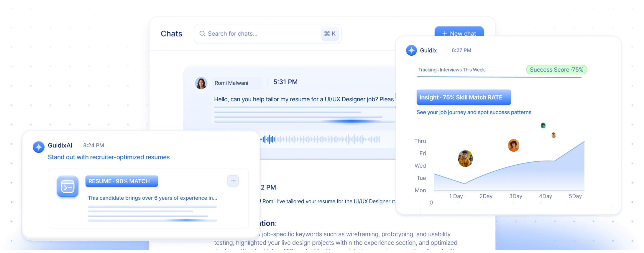
Task: Click the search magnifier icon in Chats
Action: [x=202, y=34]
